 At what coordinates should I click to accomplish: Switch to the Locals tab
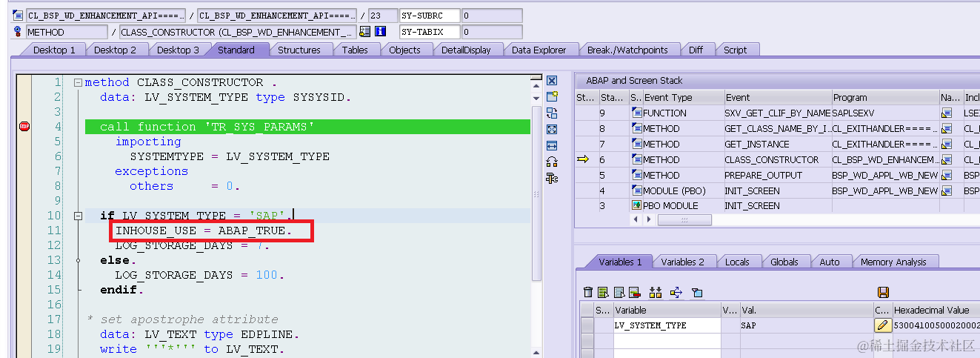pos(737,262)
